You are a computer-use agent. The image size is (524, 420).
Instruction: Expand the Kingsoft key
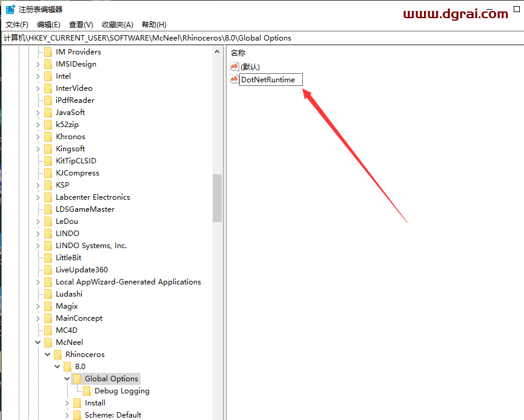38,149
